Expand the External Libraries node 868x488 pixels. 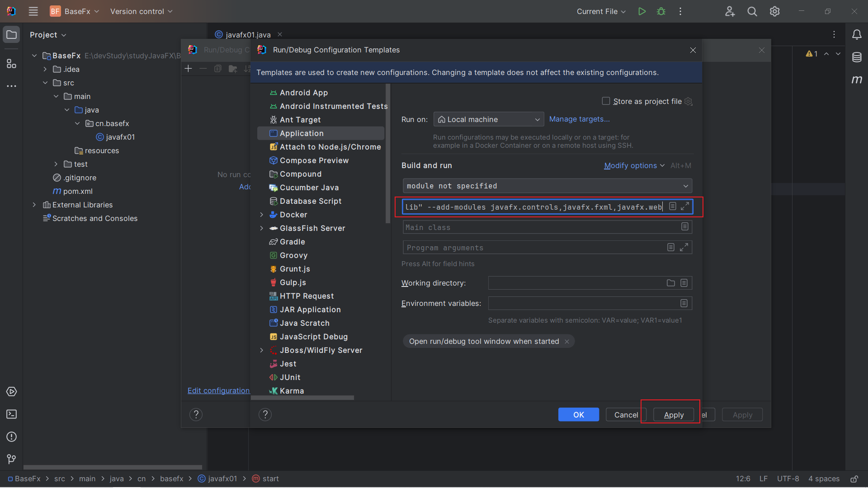(x=34, y=205)
